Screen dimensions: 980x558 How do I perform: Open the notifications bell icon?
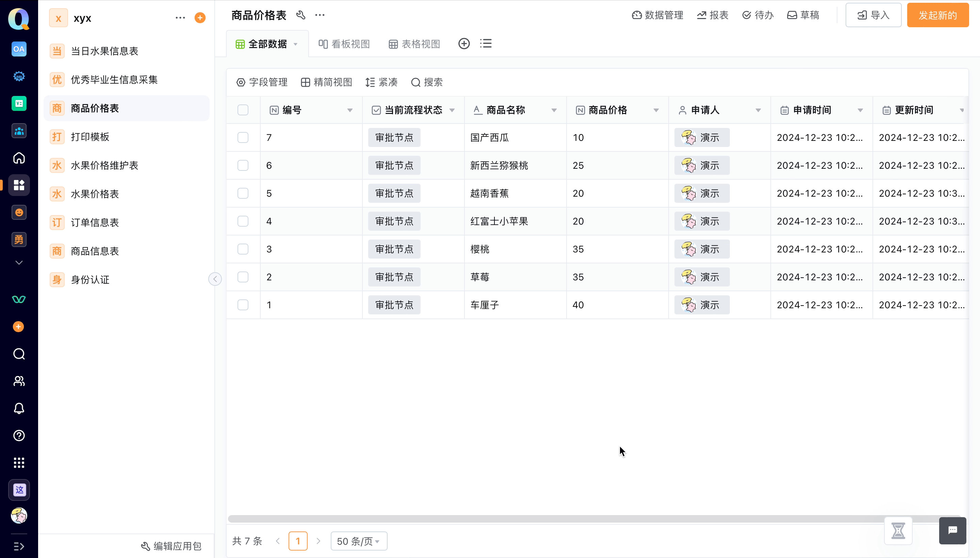coord(19,408)
